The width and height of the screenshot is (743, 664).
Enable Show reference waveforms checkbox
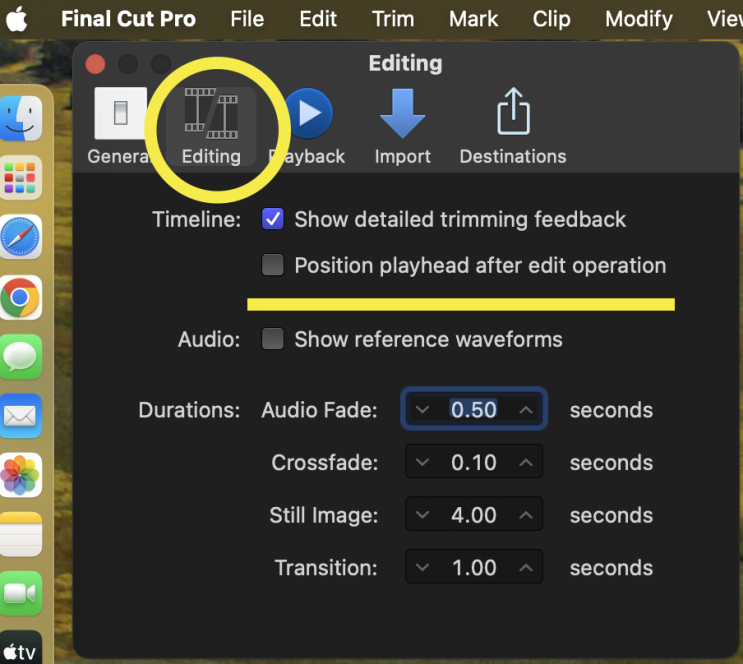pyautogui.click(x=273, y=339)
